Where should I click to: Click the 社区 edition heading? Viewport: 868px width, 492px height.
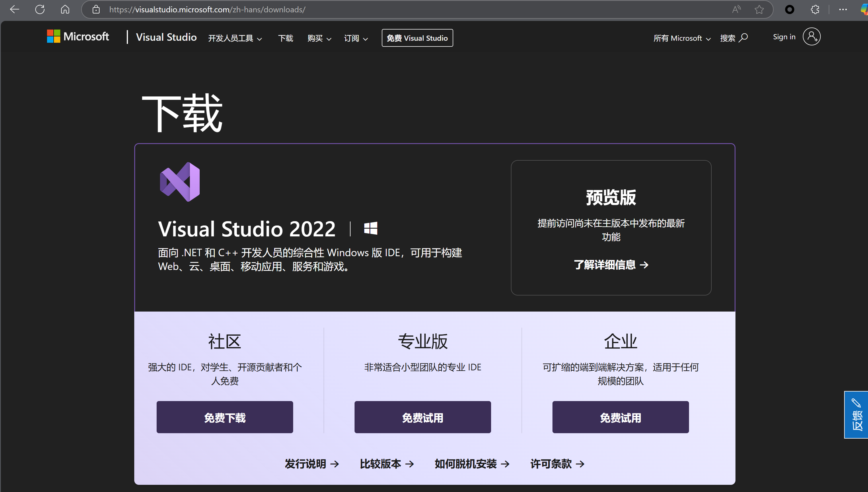point(225,341)
